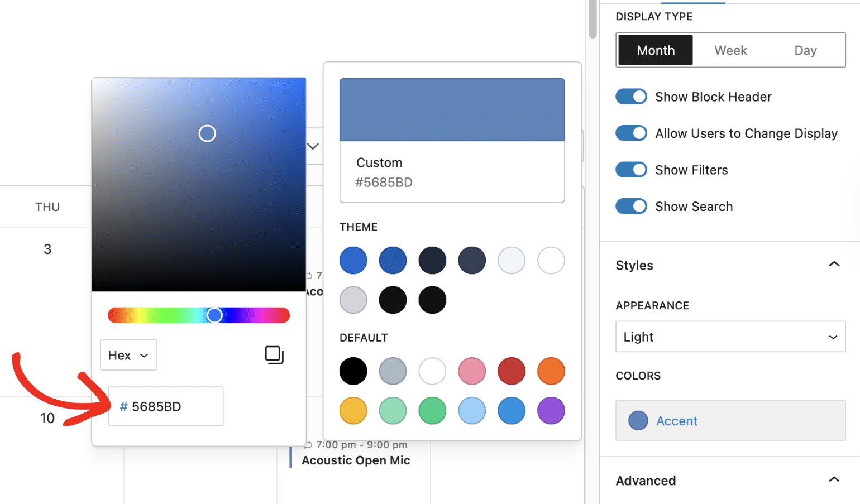This screenshot has width=860, height=504.
Task: Collapse the Advanced section
Action: [834, 480]
